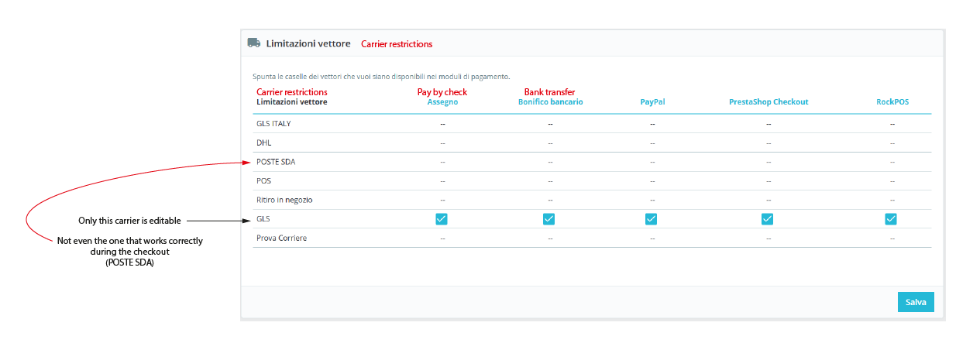Image resolution: width=980 pixels, height=350 pixels.
Task: Untick GLS checkbox under RockPOS
Action: coord(891,219)
